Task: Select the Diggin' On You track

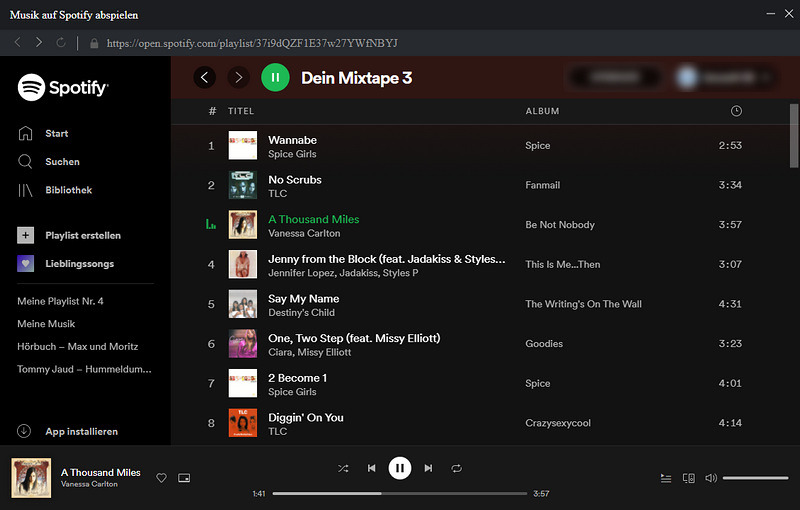Action: click(x=306, y=418)
